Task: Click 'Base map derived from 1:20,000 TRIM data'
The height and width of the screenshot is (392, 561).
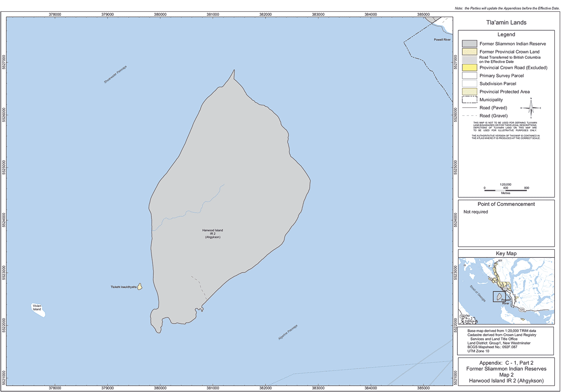Action: click(502, 331)
